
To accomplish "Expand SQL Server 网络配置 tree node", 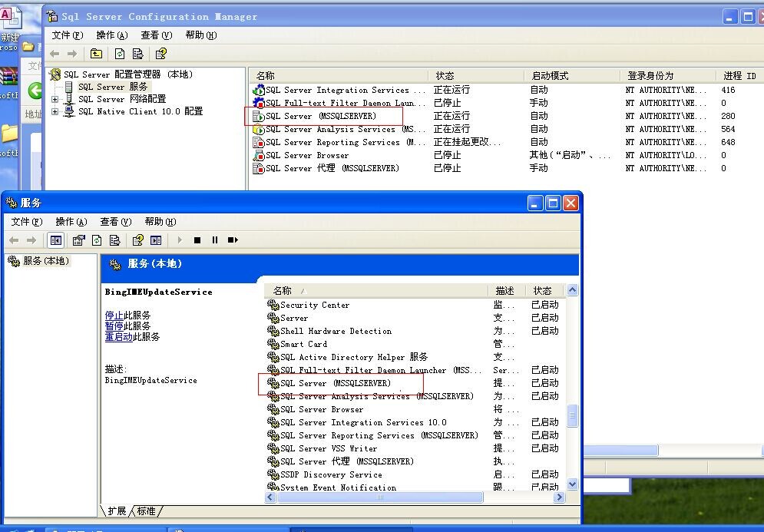I will coord(55,99).
